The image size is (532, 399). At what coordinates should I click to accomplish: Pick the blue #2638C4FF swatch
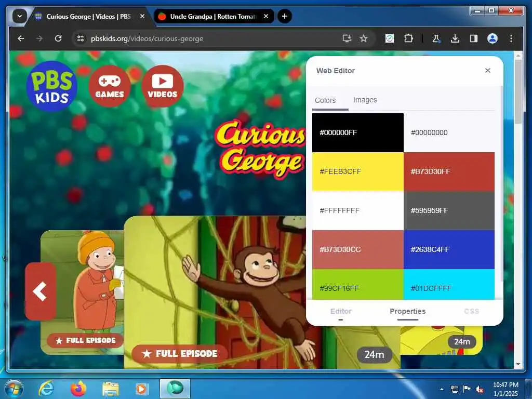pos(449,250)
